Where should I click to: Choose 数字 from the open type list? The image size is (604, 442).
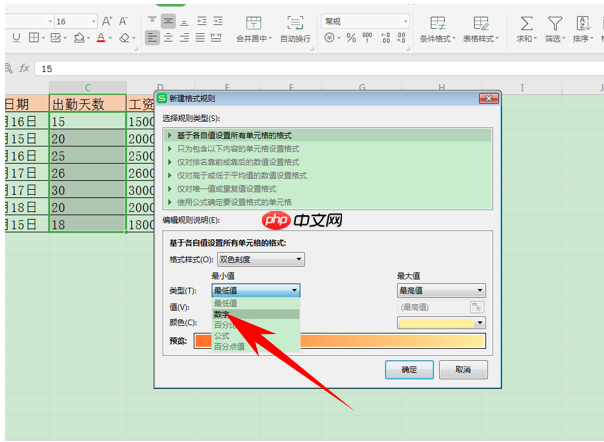tap(222, 313)
